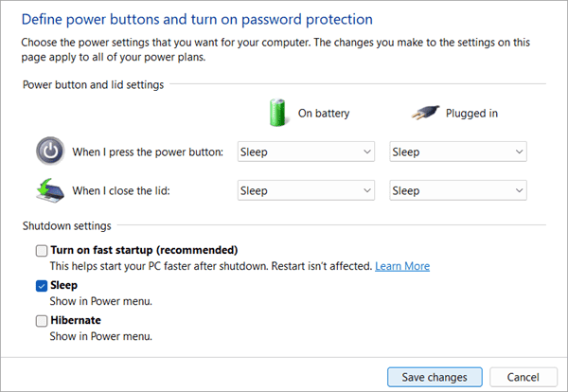Viewport: 568px width, 392px height.
Task: Click the power button icon
Action: [x=49, y=151]
